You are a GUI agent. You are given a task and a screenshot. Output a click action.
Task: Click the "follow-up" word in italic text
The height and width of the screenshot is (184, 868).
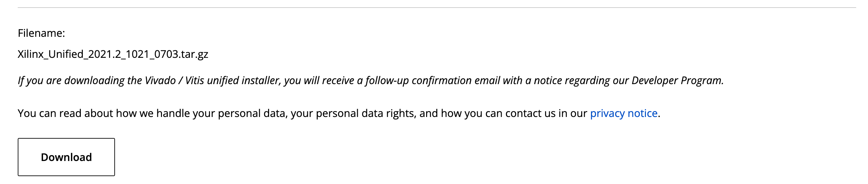click(387, 80)
